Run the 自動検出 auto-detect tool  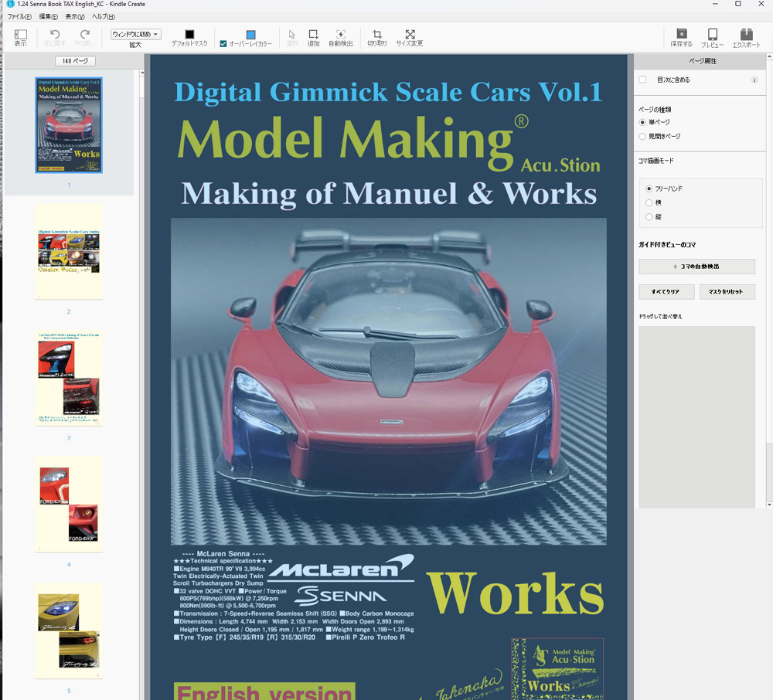tap(341, 35)
